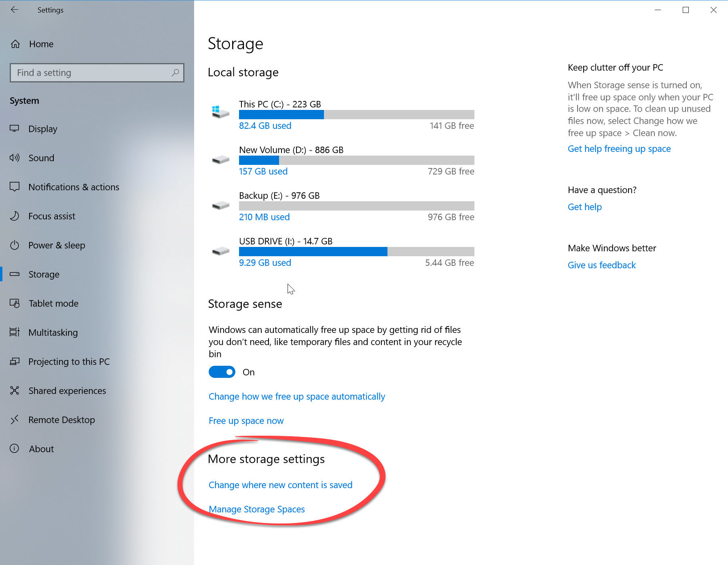
Task: Click the This PC (C:) - 223 GB label
Action: 280,104
